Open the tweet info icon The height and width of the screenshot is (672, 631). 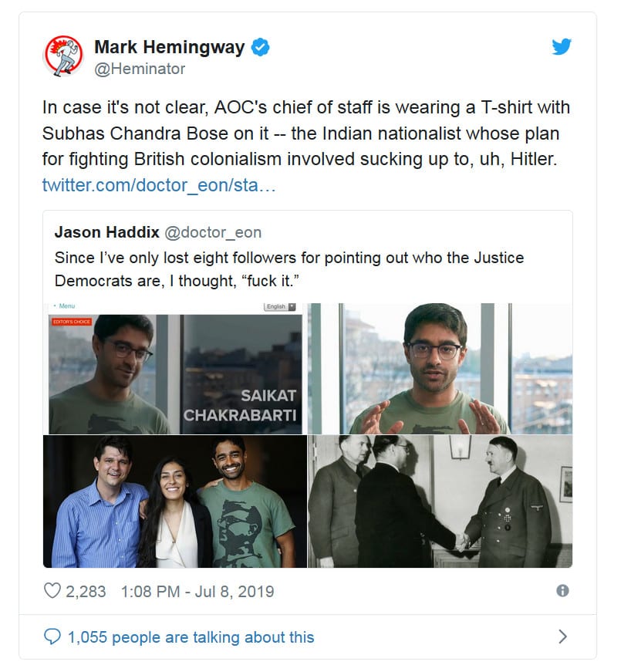(x=562, y=590)
